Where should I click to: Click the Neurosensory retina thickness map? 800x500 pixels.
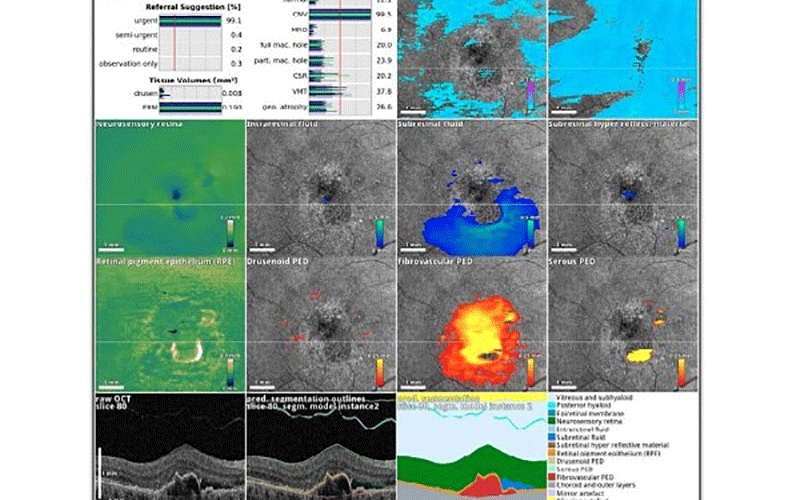[170, 187]
